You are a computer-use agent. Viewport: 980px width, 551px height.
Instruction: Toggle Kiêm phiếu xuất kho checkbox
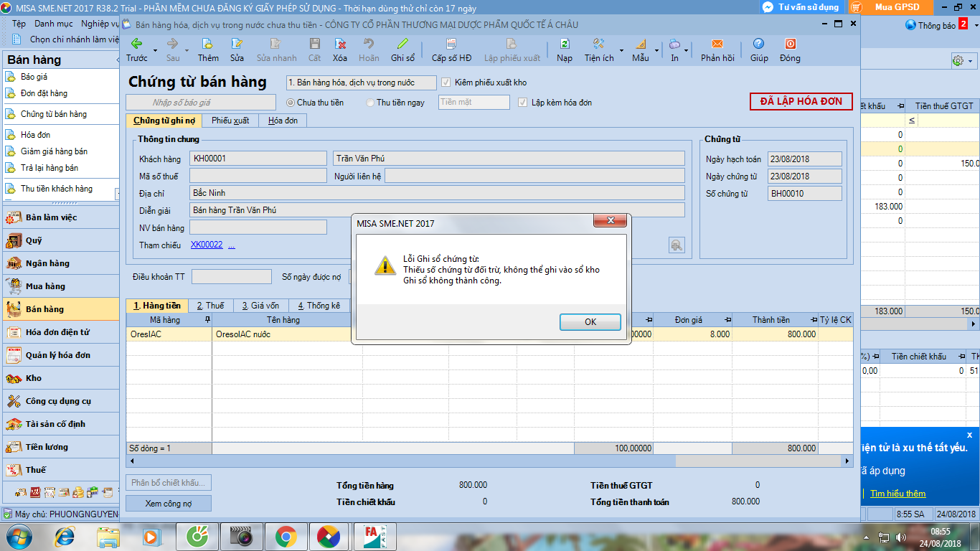pyautogui.click(x=446, y=83)
